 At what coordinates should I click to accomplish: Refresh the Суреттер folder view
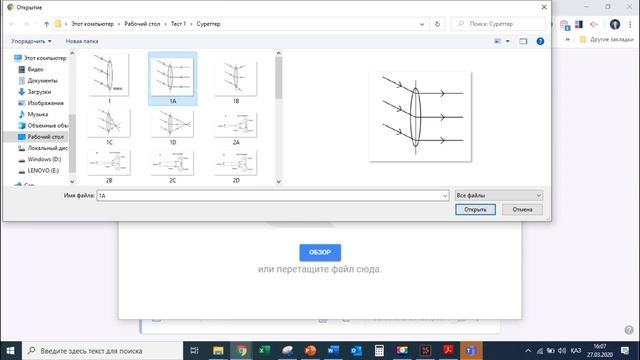coord(437,24)
